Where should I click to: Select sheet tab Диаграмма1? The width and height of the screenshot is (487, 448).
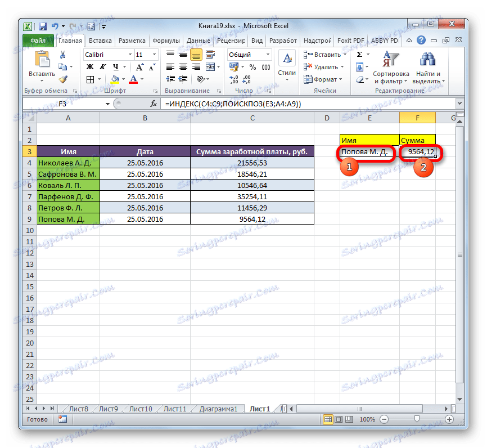(218, 409)
